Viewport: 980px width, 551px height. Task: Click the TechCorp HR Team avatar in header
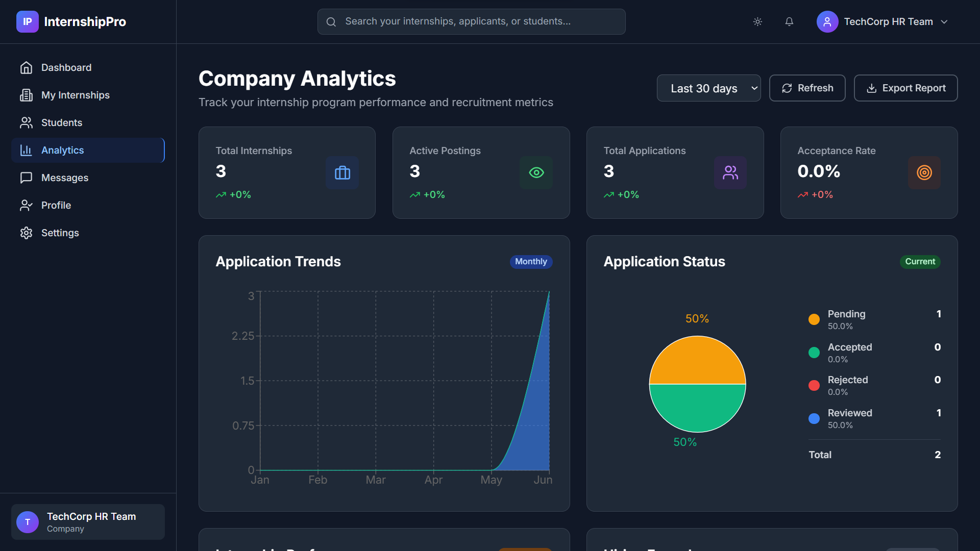coord(827,21)
